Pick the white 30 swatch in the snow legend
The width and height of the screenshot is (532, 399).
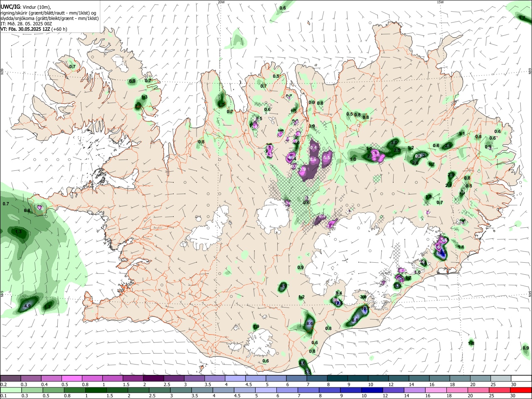pos(521,379)
